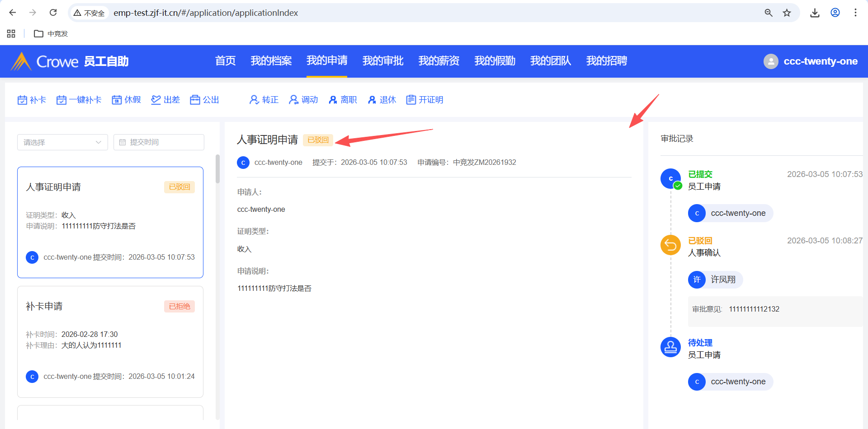Click the 转正 person icon
This screenshot has height=429, width=868.
coord(254,100)
